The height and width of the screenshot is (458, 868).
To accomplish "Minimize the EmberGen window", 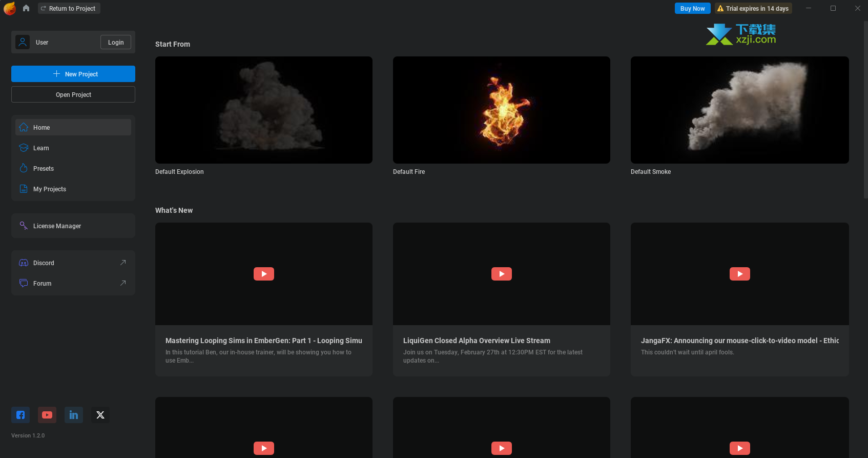I will pos(809,8).
